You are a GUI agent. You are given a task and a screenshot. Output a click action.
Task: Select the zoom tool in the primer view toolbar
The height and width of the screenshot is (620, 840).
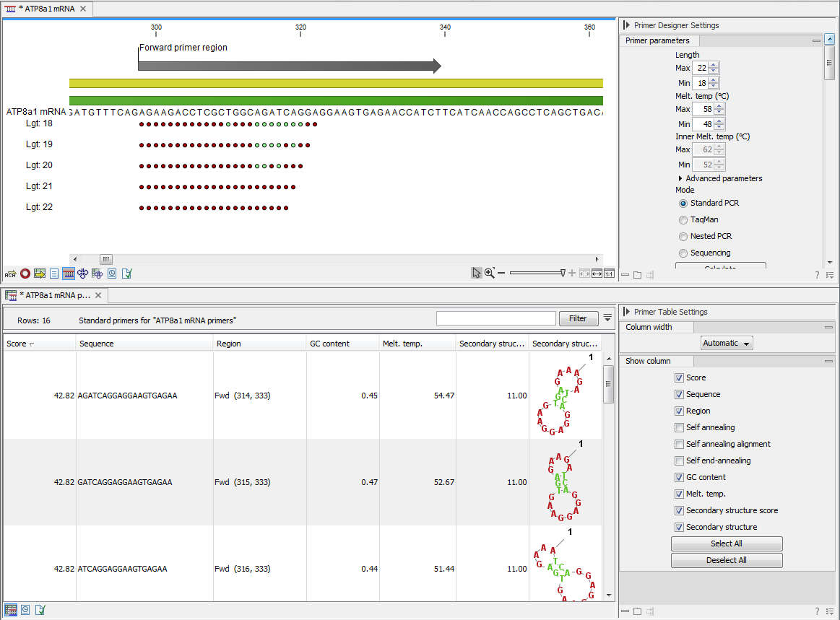(x=488, y=273)
